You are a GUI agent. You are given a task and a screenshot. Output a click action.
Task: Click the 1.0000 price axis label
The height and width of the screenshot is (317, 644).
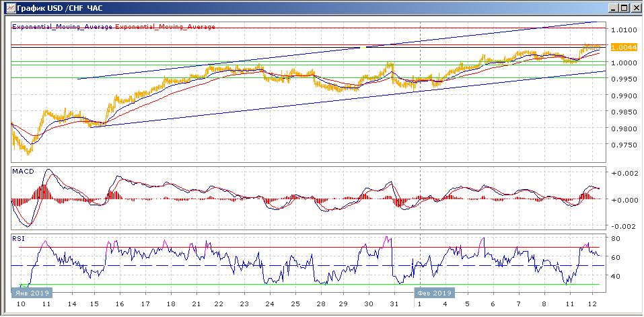coord(623,63)
